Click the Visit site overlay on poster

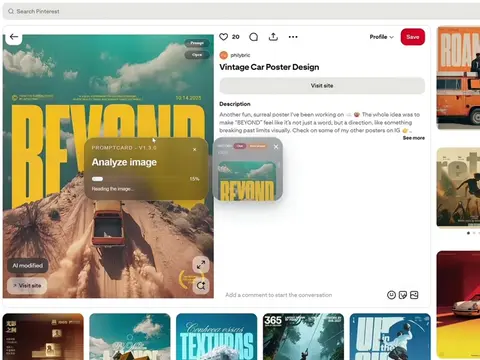point(27,286)
